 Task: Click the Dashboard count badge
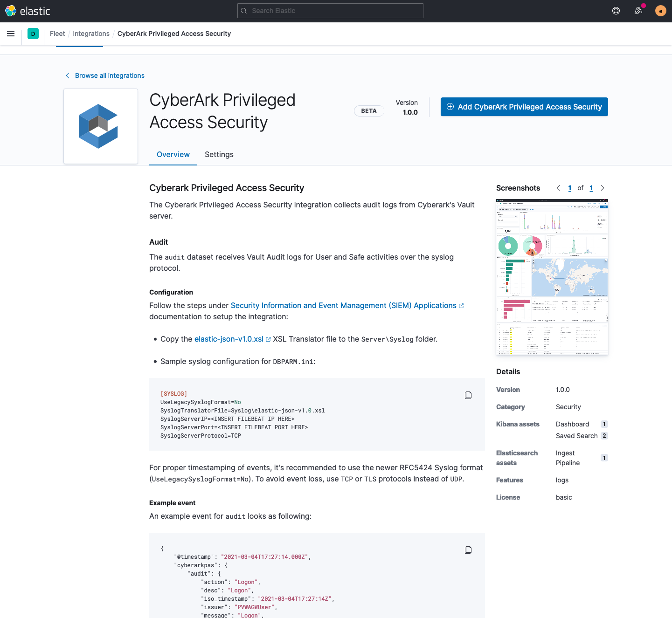click(604, 424)
